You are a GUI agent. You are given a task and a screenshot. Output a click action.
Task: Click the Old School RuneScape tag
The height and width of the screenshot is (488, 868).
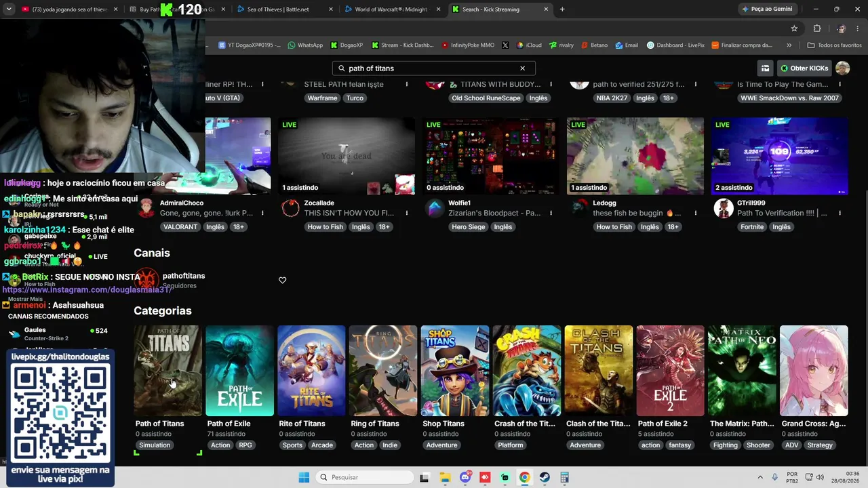coord(486,98)
